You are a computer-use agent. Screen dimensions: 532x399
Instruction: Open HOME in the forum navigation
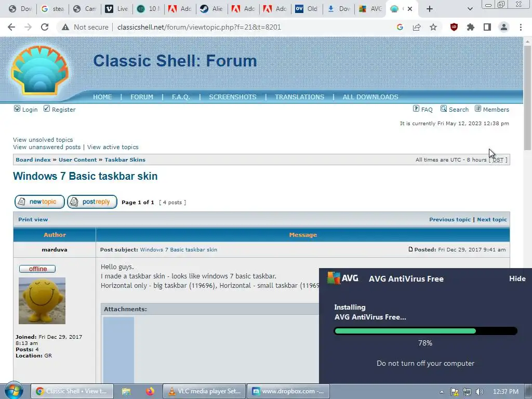point(102,97)
